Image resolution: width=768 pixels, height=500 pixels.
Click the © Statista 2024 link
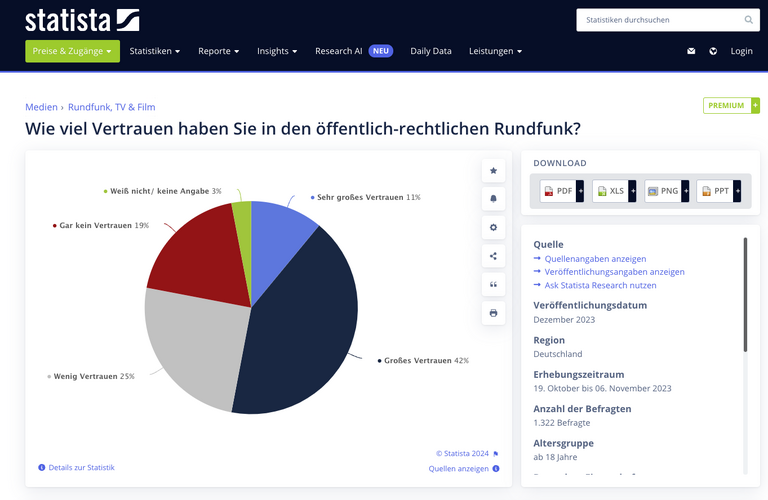pyautogui.click(x=462, y=453)
